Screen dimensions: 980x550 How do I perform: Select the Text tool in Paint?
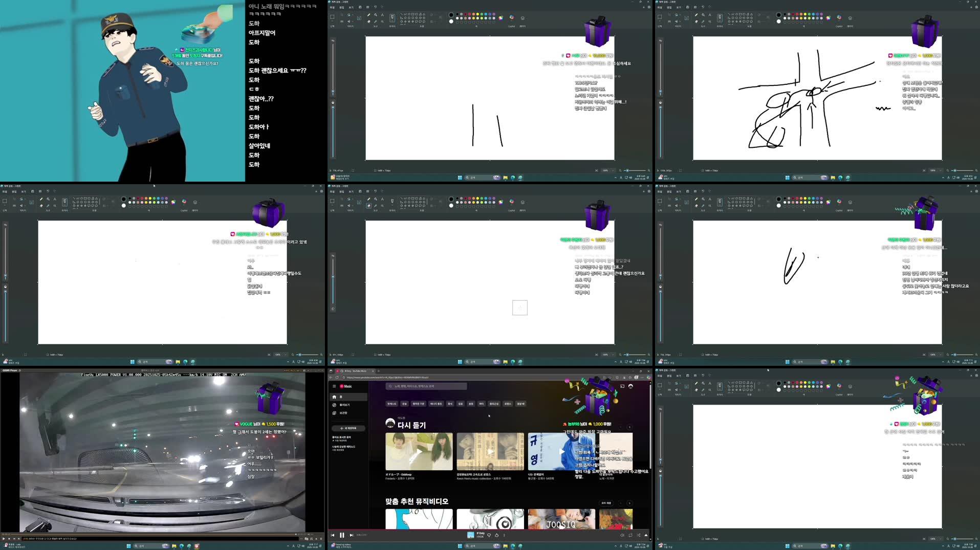click(x=382, y=15)
